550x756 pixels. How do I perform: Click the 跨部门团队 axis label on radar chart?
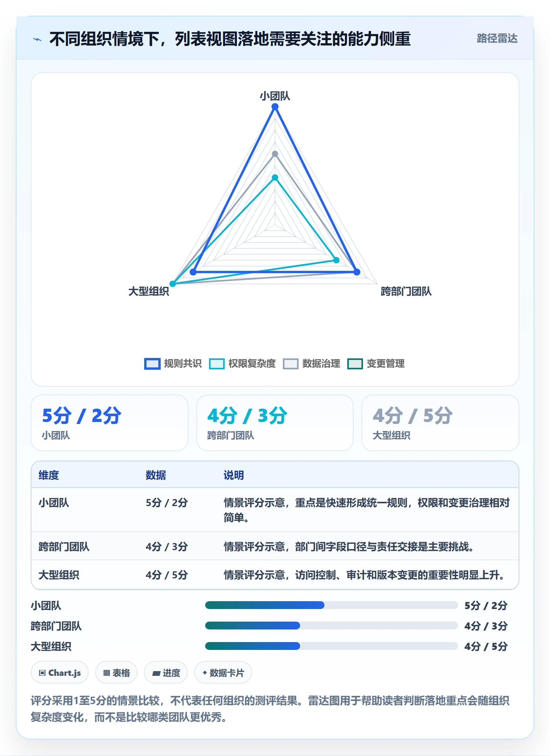pos(406,291)
